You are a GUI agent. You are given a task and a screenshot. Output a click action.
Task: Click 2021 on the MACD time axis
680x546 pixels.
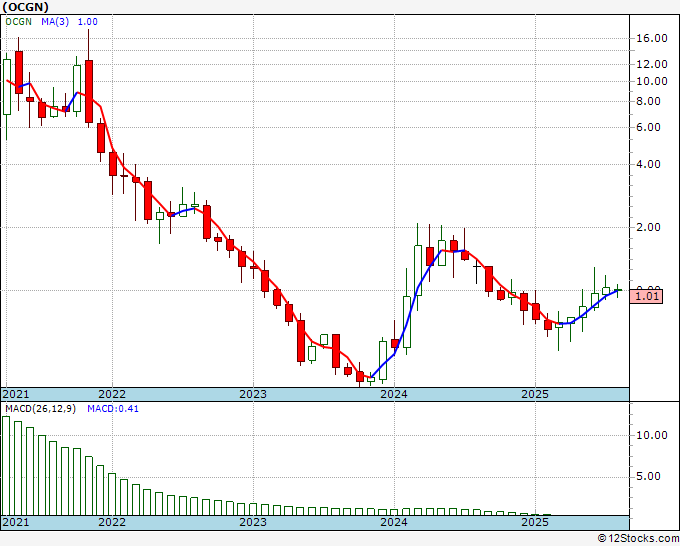click(16, 522)
